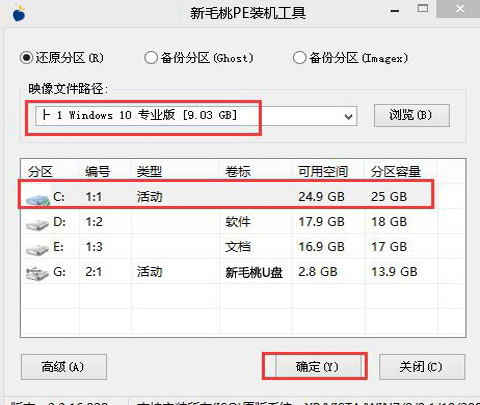
Task: Select 还原分区 (R) radio button
Action: click(26, 58)
